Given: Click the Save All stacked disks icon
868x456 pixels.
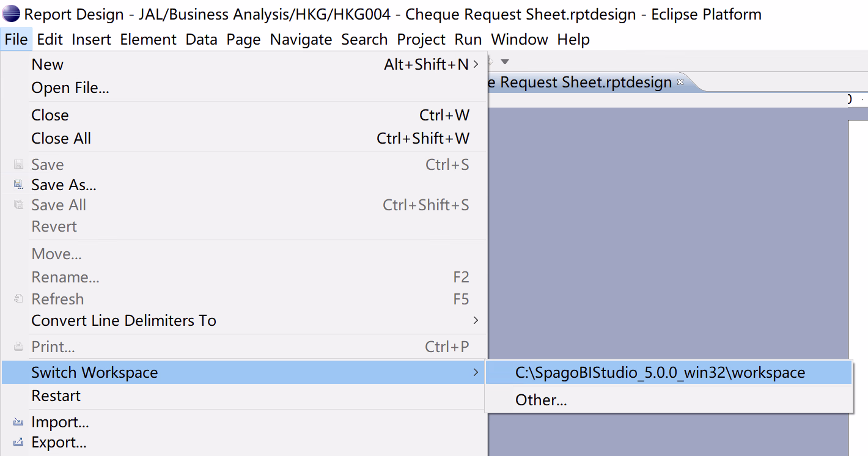Looking at the screenshot, I should pos(18,205).
